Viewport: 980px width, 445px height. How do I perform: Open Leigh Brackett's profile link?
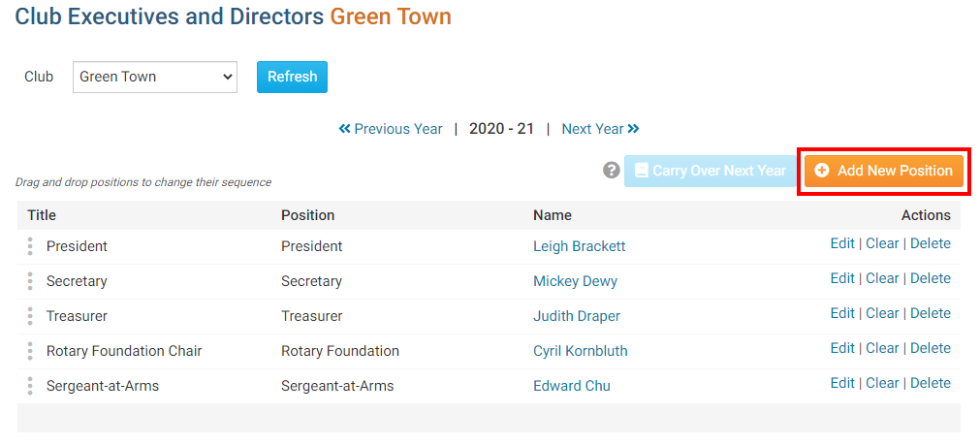click(579, 246)
